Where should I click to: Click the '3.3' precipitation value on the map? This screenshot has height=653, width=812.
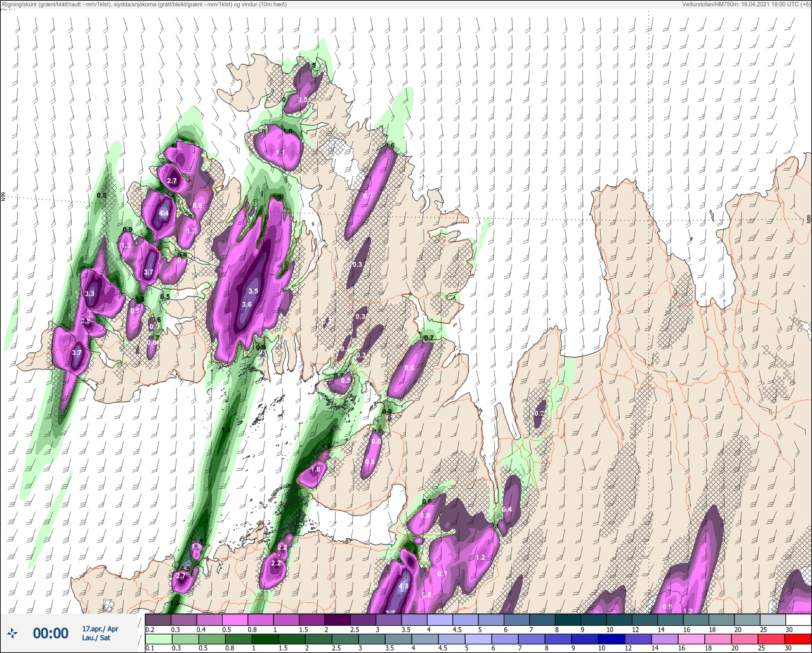pyautogui.click(x=89, y=294)
